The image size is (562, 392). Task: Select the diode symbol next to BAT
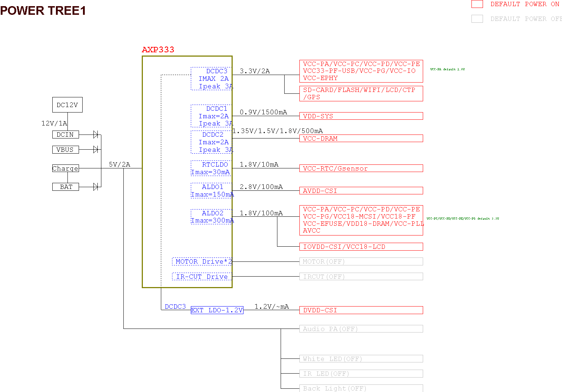pyautogui.click(x=96, y=187)
